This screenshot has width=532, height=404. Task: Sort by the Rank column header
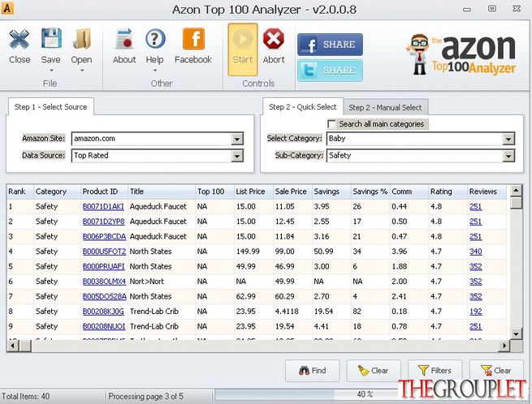pos(20,191)
